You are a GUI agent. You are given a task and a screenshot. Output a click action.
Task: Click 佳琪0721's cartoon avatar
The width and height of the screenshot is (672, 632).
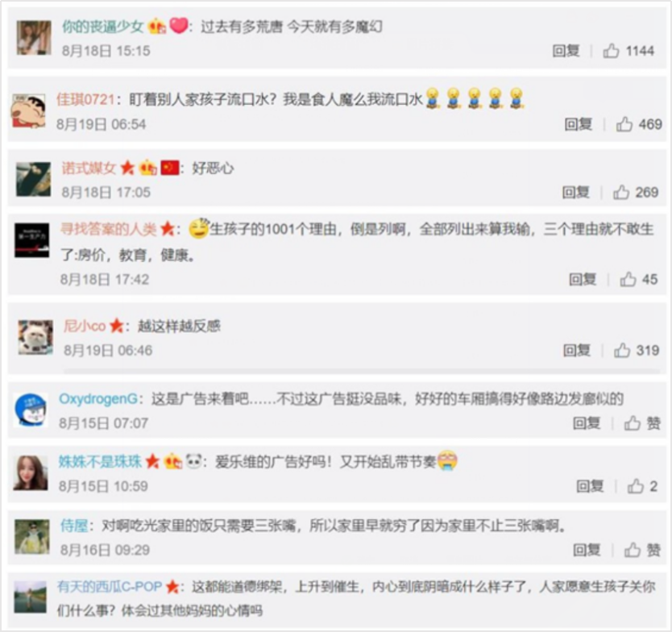click(x=28, y=112)
